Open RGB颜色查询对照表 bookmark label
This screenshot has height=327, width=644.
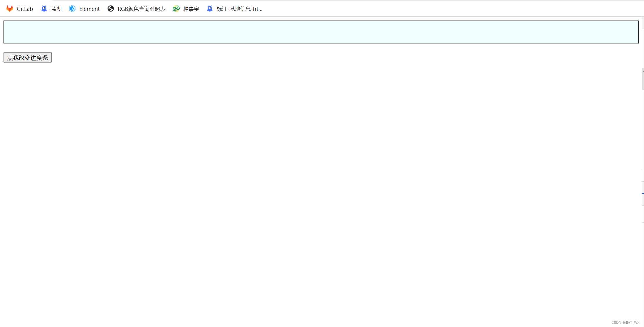click(142, 9)
